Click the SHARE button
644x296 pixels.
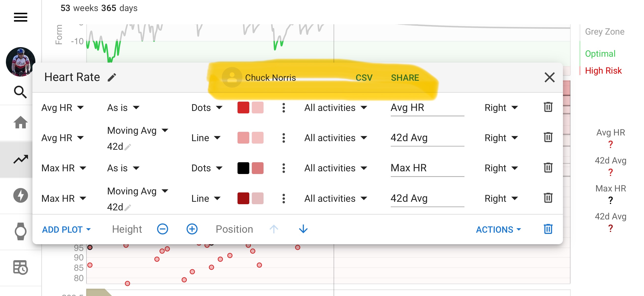pyautogui.click(x=405, y=78)
